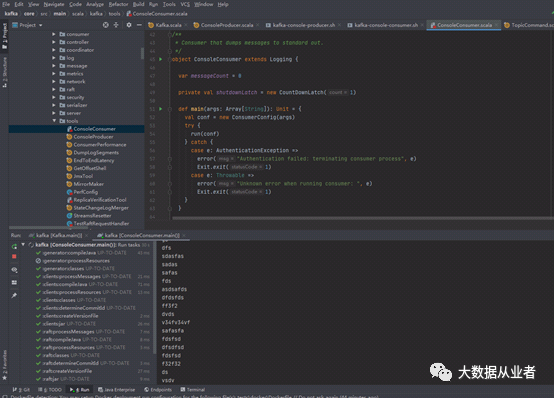554x398 pixels.
Task: Open the VCS menu
Action: [185, 4]
